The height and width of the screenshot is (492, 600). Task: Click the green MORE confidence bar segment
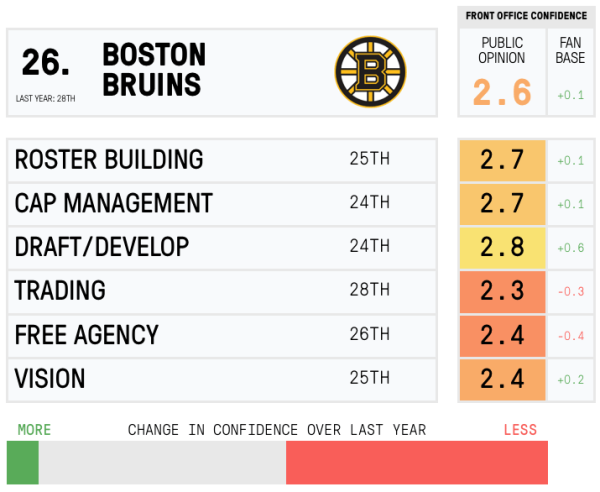coord(22,463)
